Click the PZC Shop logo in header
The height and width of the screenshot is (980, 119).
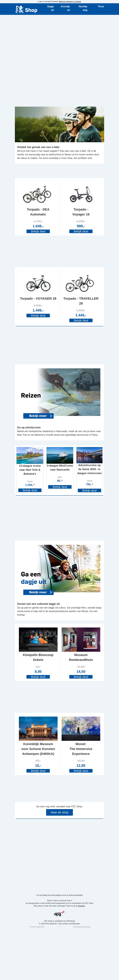pos(26,10)
